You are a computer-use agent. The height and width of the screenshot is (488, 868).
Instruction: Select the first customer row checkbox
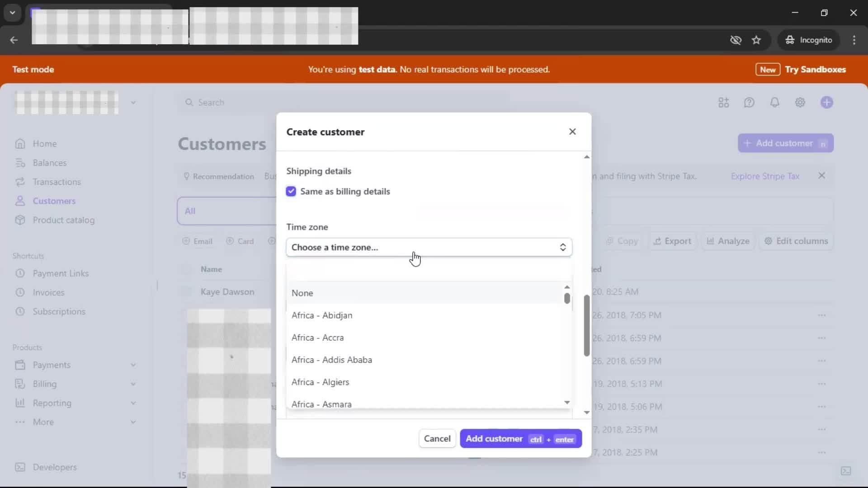186,292
